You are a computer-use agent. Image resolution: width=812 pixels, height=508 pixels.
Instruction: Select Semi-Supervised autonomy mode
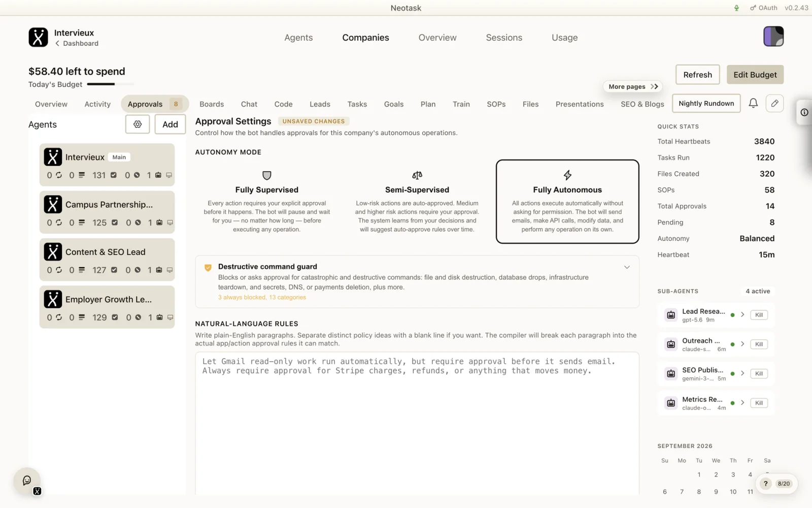(x=417, y=202)
